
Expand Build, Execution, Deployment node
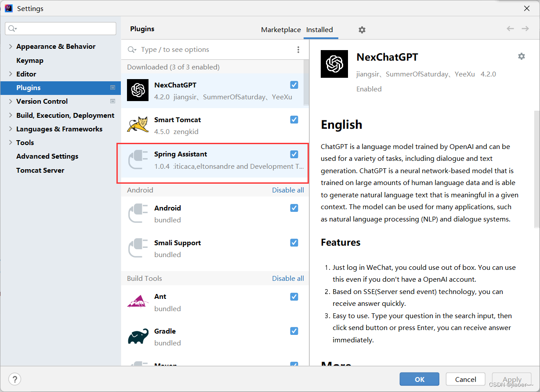pos(11,115)
